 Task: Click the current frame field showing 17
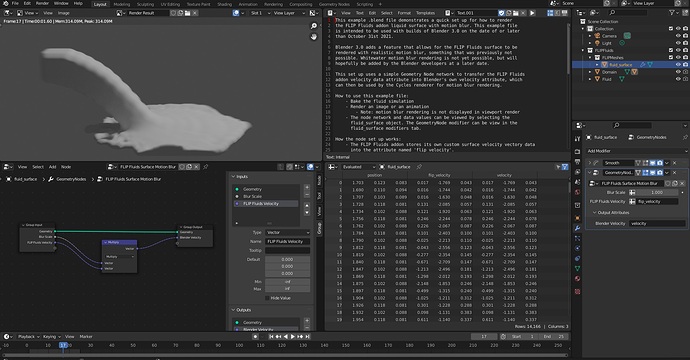(484, 337)
